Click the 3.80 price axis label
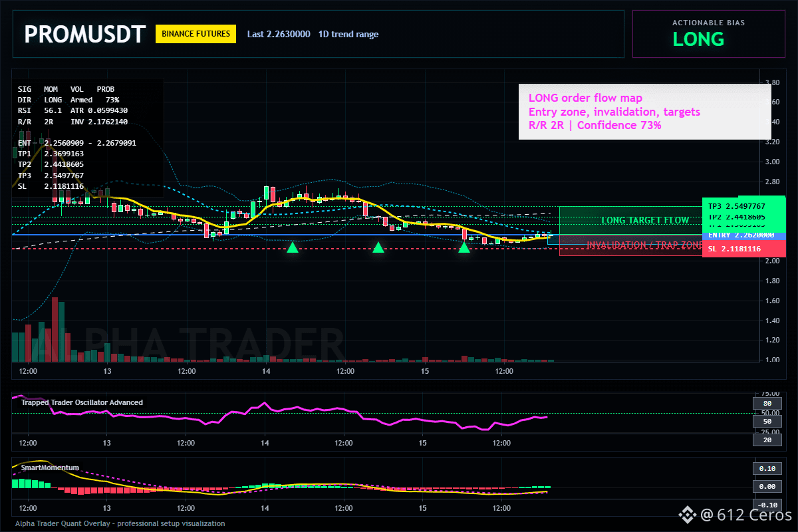798x532 pixels. 771,82
